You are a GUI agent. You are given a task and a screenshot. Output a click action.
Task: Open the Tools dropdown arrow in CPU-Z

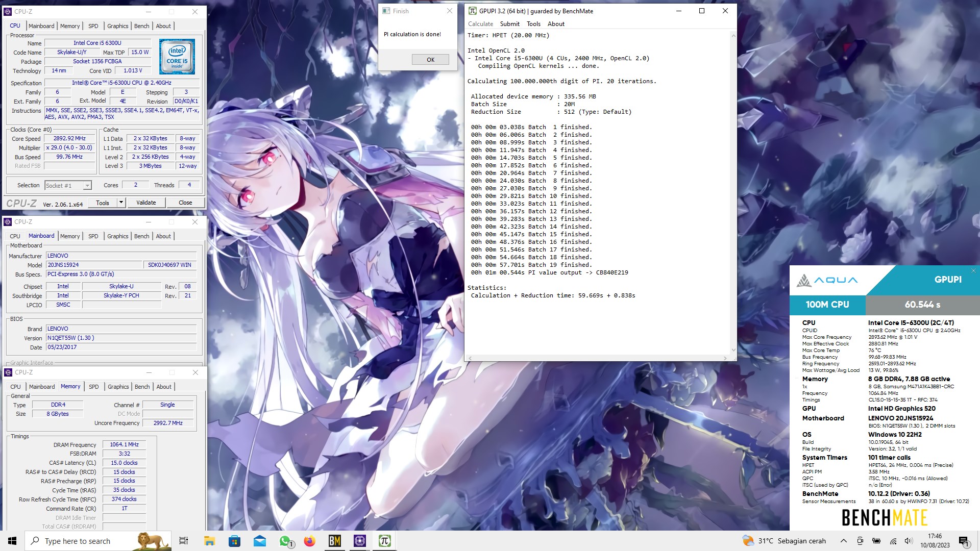point(121,203)
